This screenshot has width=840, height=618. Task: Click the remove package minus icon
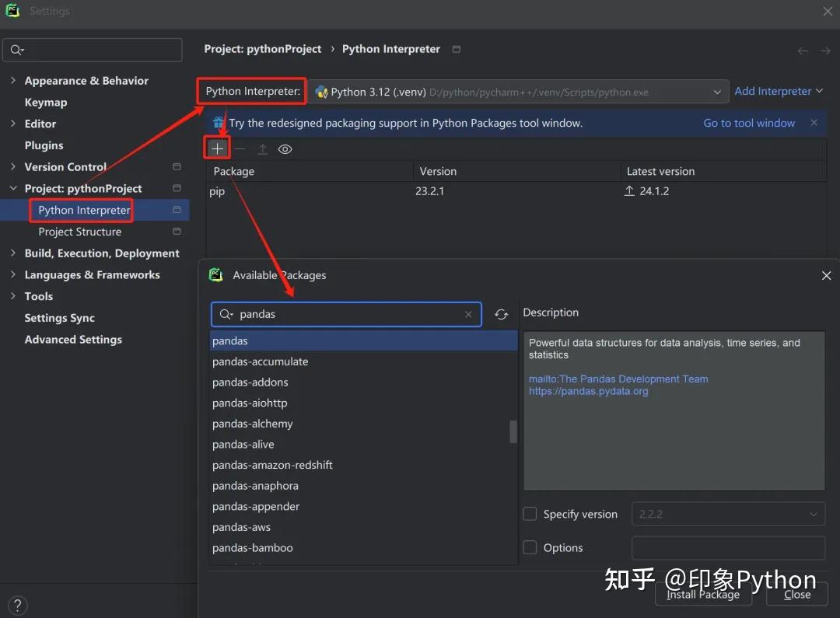click(240, 149)
